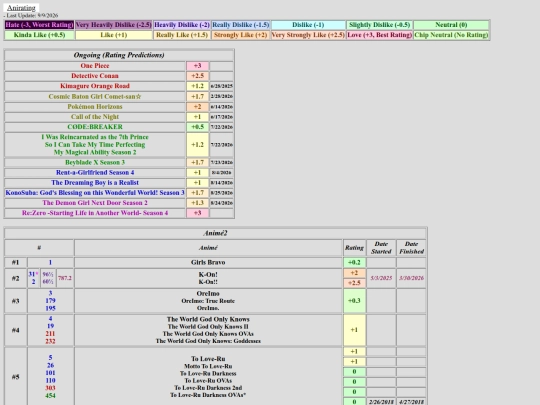Select the Slightly Dislike (-0.5) legend cell
The image size is (540, 405).
point(379,25)
